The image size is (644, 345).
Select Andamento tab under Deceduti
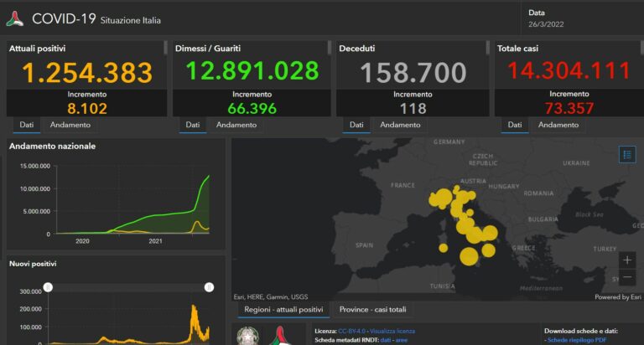coord(400,125)
